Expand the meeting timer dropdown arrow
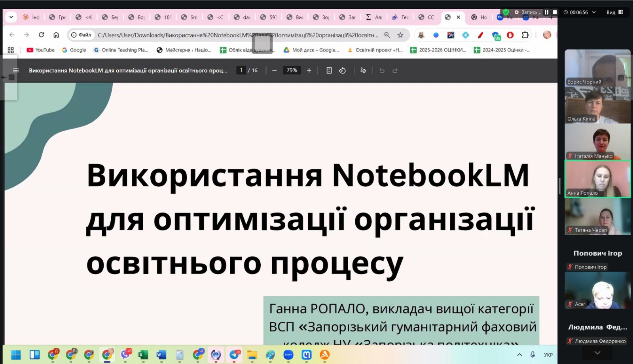This screenshot has width=633, height=364. pos(594,12)
